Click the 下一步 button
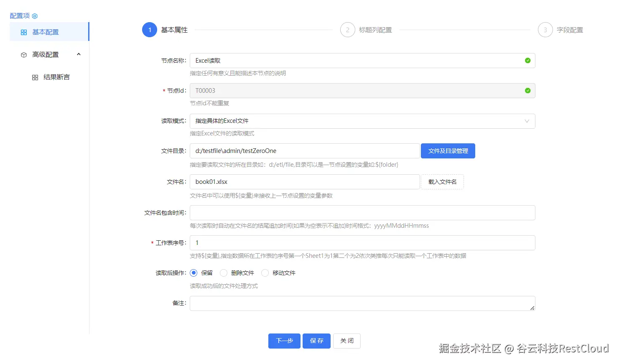619x364 pixels. tap(284, 341)
